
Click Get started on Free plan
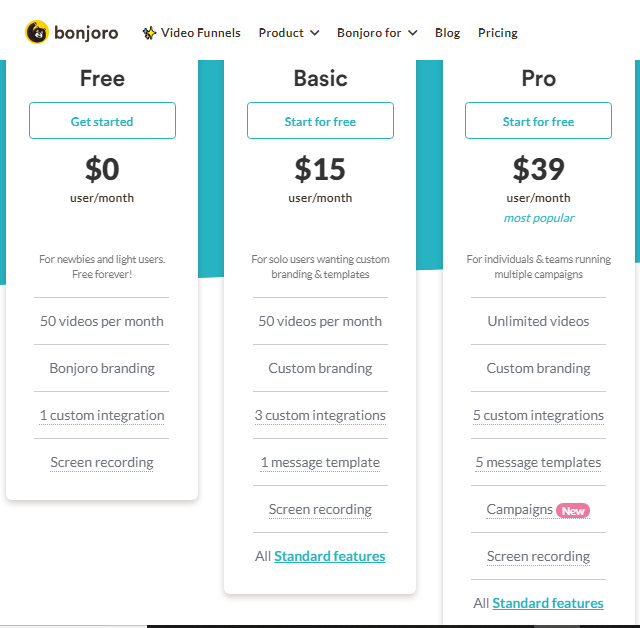point(102,121)
